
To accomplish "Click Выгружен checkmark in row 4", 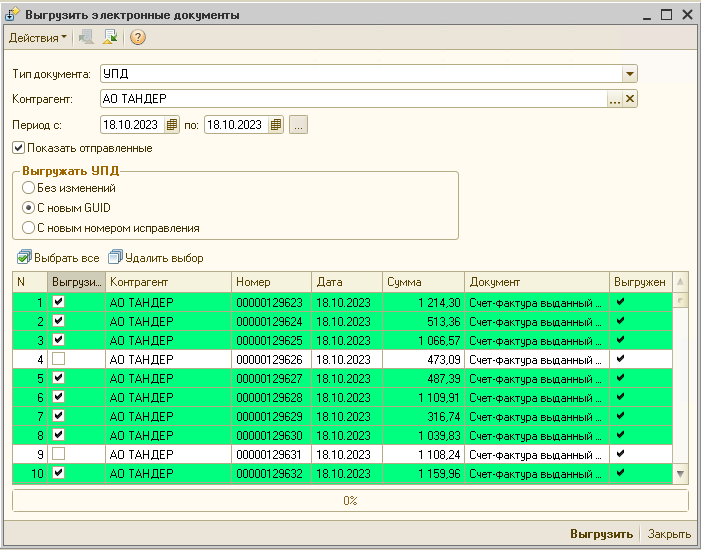I will (x=620, y=359).
